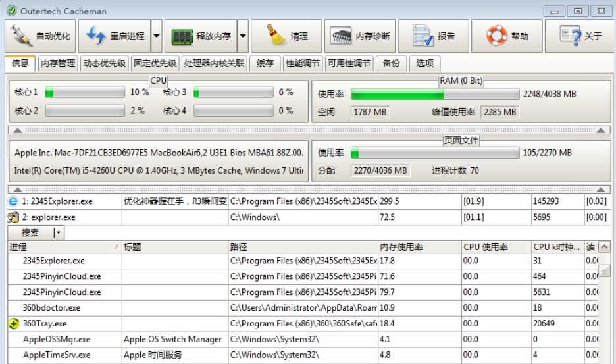The height and width of the screenshot is (364, 616).
Task: Select the AppleTimeSrv.exe process row
Action: 303,355
